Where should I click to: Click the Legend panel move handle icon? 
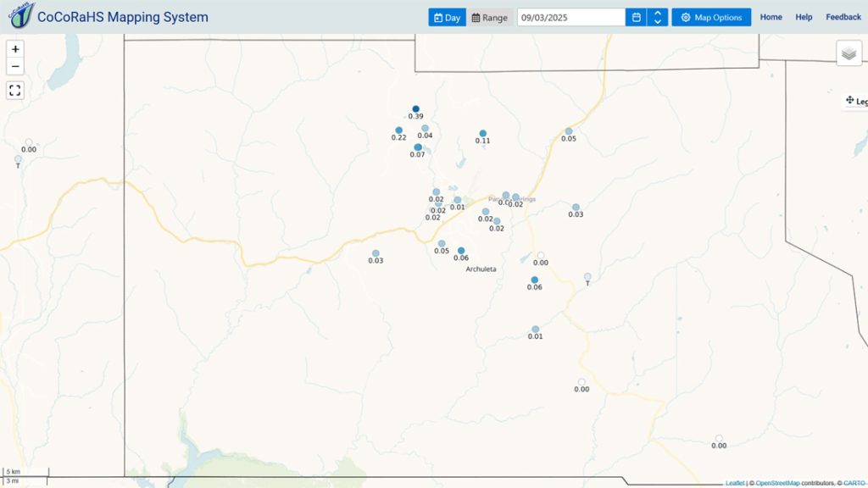[x=849, y=100]
